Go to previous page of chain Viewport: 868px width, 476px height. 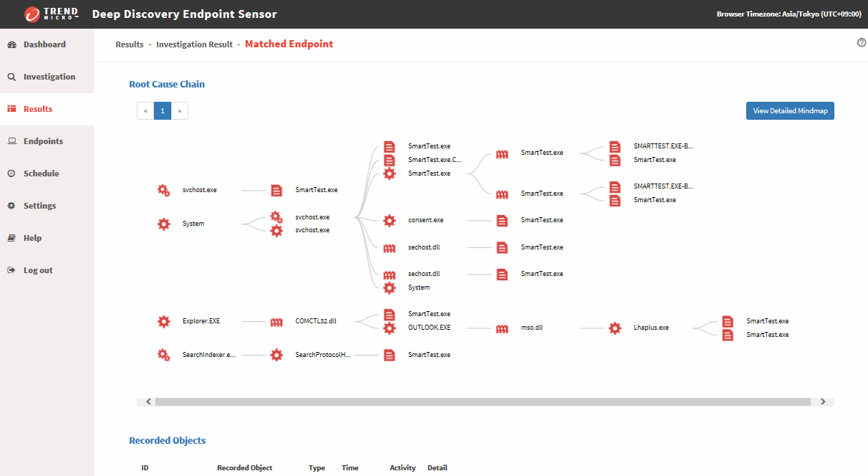(145, 111)
